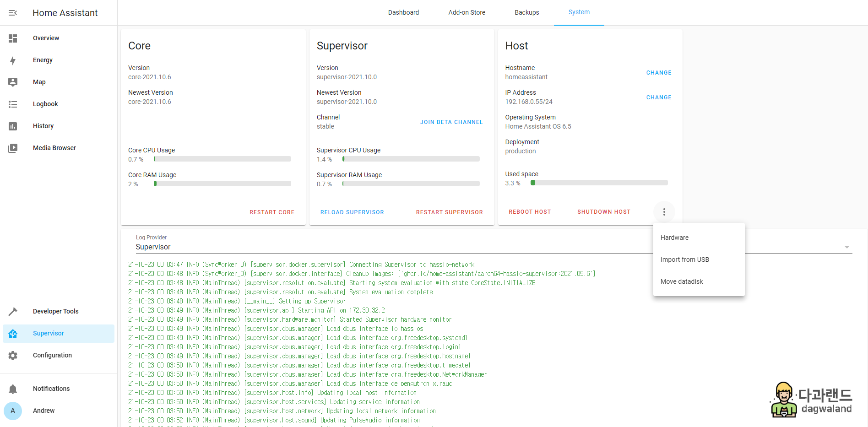Open History in the sidebar
This screenshot has height=427, width=868.
(x=59, y=126)
